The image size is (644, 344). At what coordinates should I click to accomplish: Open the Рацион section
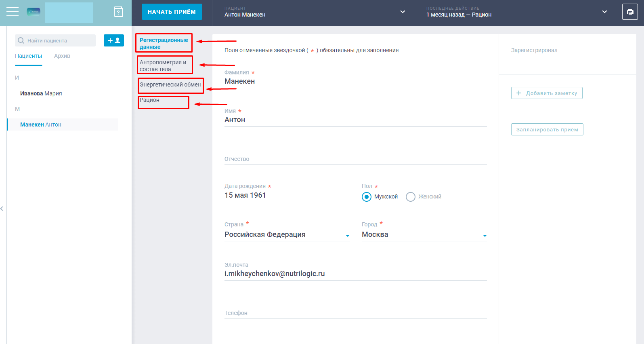149,100
